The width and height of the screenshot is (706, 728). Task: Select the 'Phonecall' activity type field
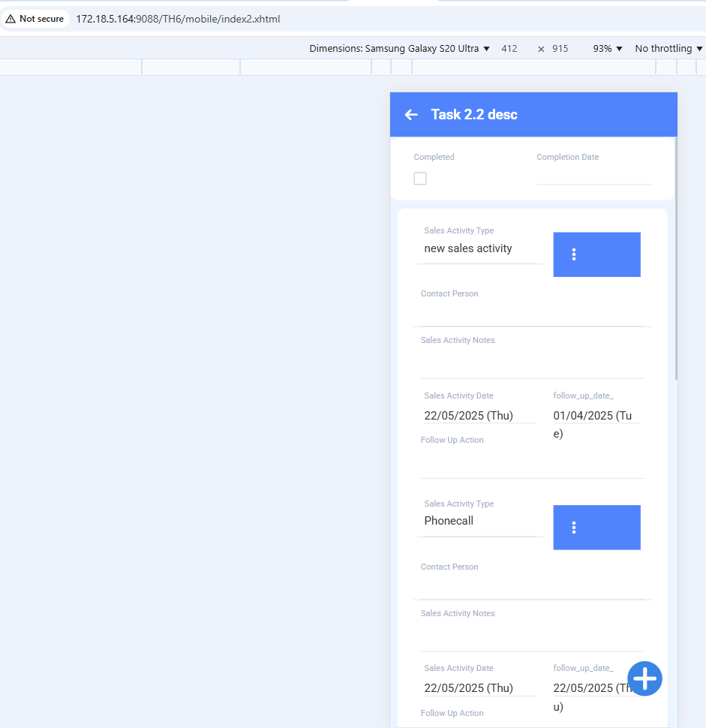click(x=480, y=521)
